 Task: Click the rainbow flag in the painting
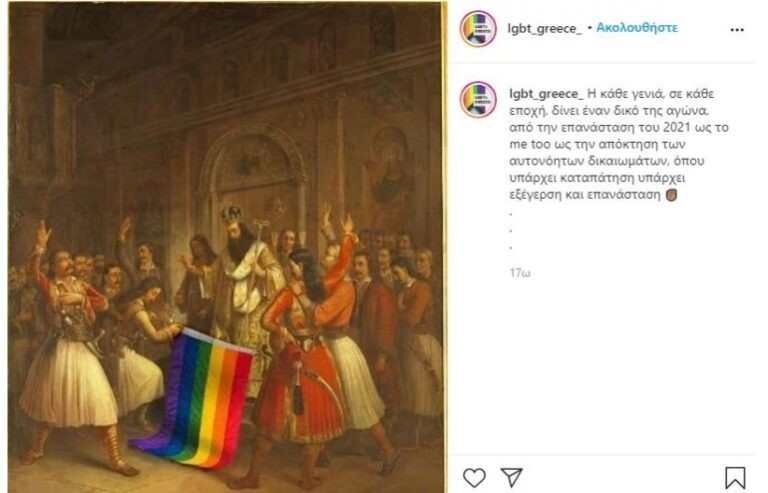[198, 397]
